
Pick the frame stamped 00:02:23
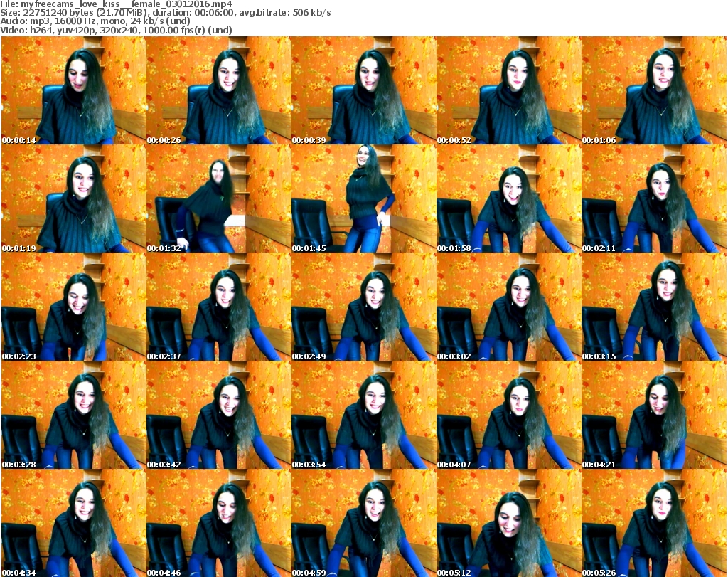(74, 307)
